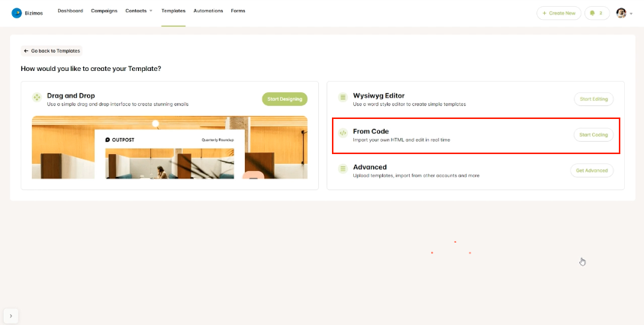Click the Start Coding button
Screen dimensions: 644x325
[x=593, y=135]
